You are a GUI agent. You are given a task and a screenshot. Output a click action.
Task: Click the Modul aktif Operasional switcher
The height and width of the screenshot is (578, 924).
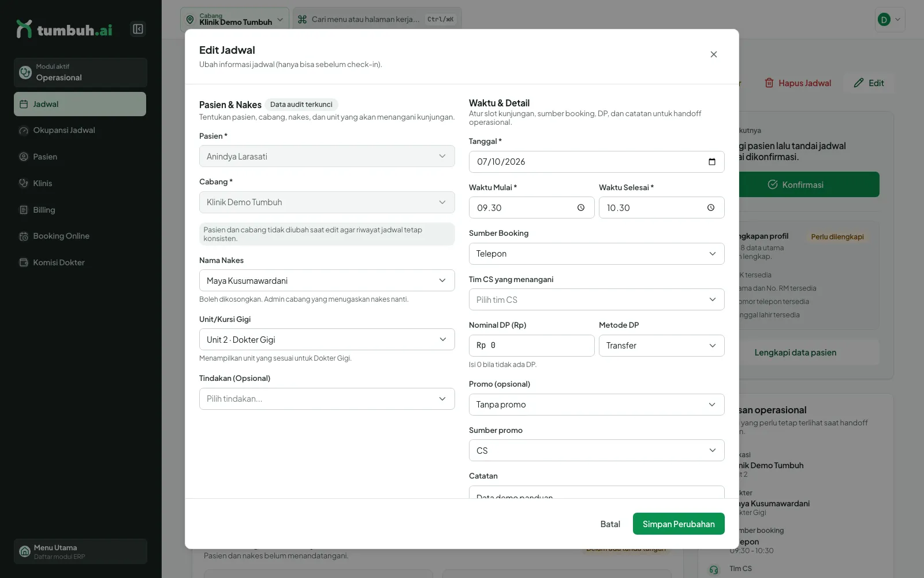coord(80,72)
